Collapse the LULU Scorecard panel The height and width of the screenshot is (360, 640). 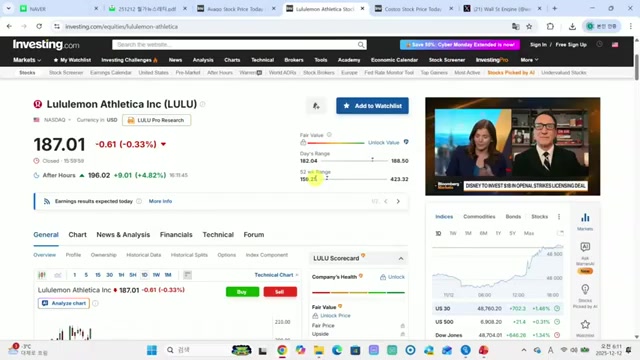tap(401, 258)
